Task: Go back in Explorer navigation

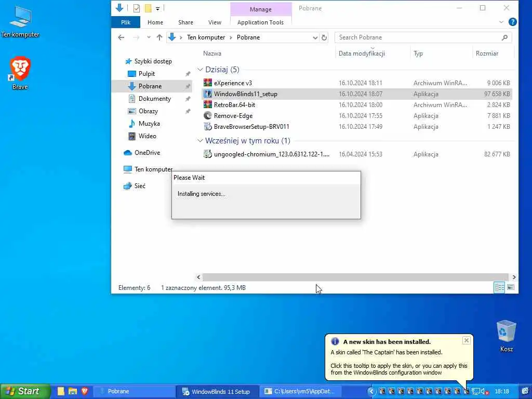Action: (x=121, y=37)
